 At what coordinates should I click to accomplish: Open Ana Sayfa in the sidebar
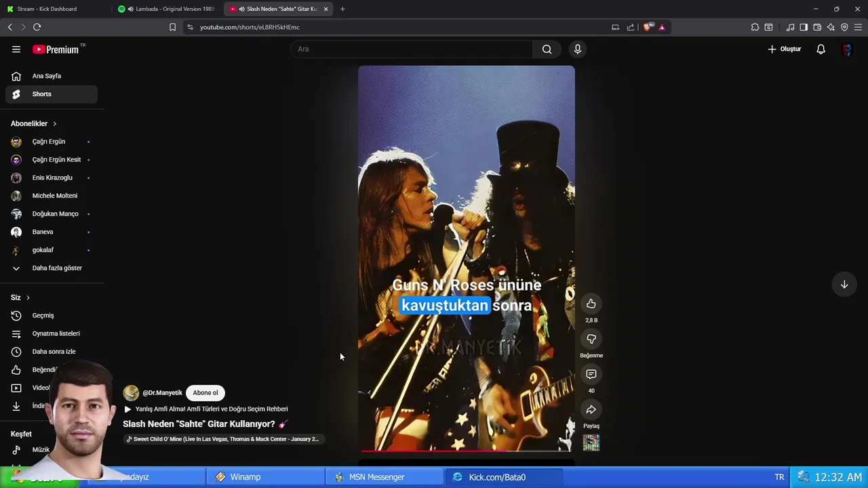click(52, 76)
